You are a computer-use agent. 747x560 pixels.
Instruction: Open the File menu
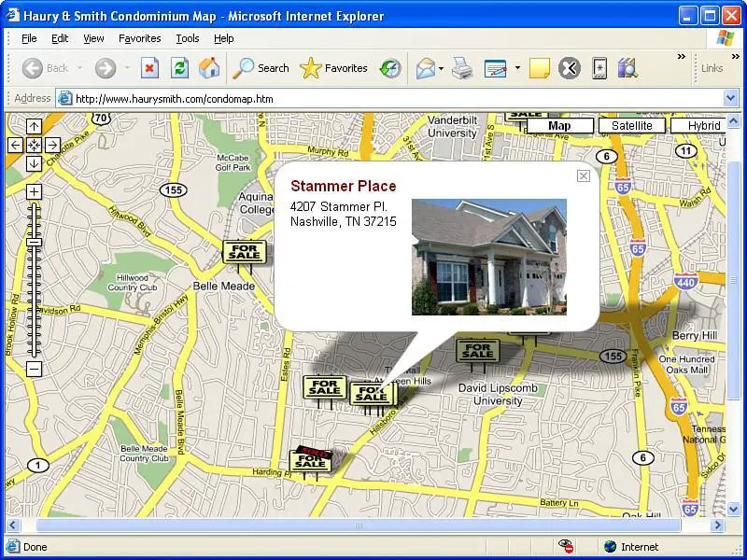[29, 38]
